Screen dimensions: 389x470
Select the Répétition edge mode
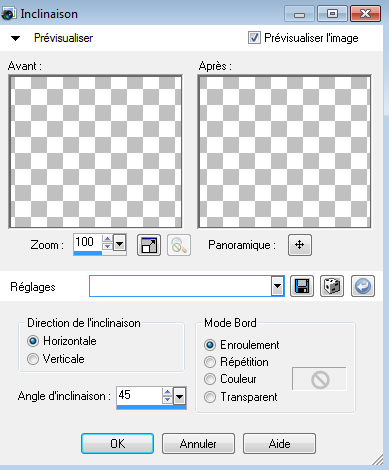coord(210,362)
